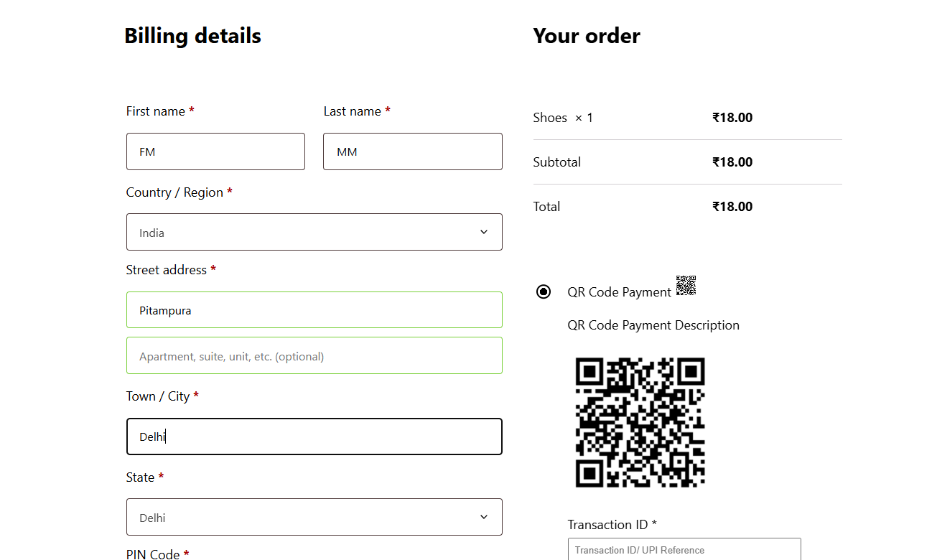The height and width of the screenshot is (560, 937).
Task: Click the chevron in State dropdown
Action: click(x=483, y=517)
